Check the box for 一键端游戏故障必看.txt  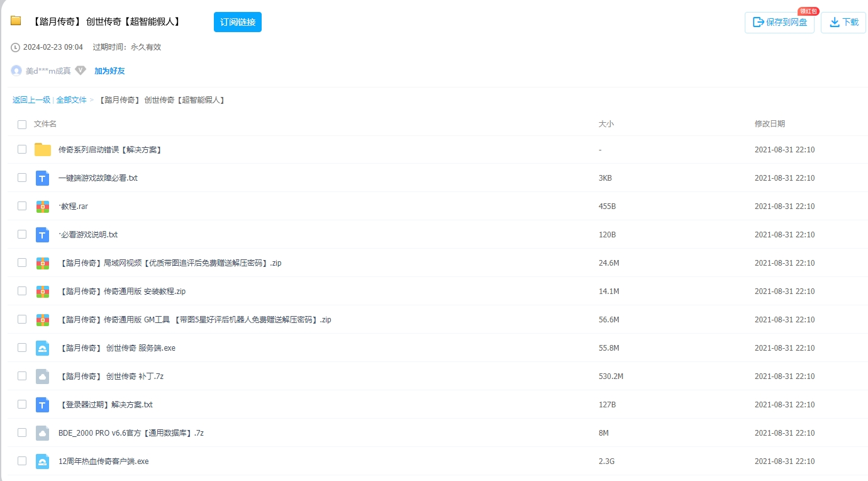point(22,178)
